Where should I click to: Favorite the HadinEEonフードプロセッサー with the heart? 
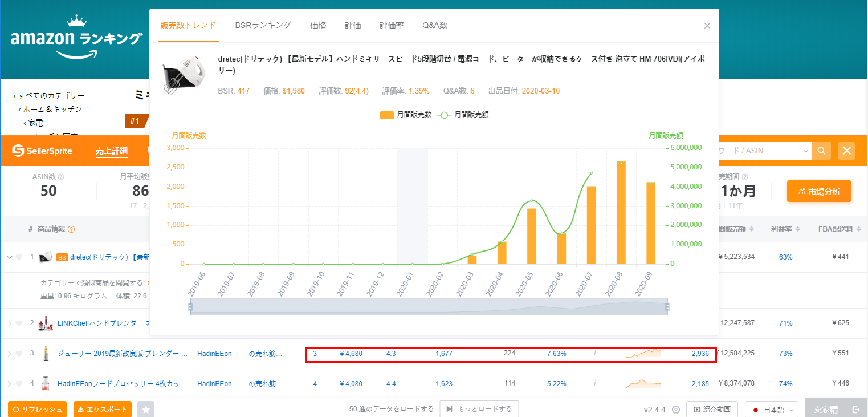19,384
